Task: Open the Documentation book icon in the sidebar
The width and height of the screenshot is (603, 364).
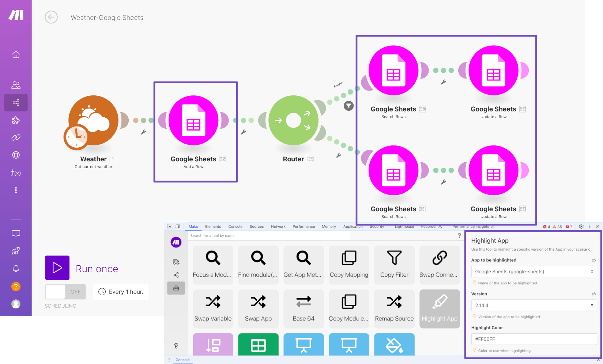Action: [x=16, y=233]
